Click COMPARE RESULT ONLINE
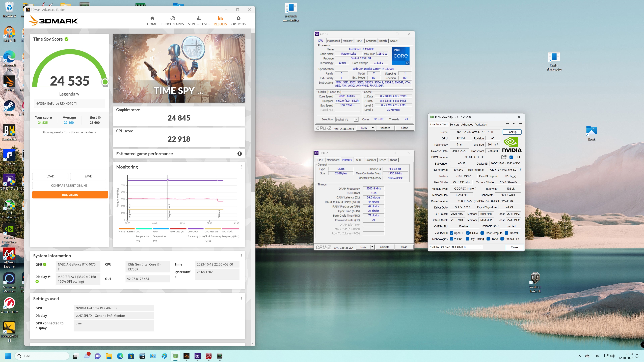 (69, 185)
